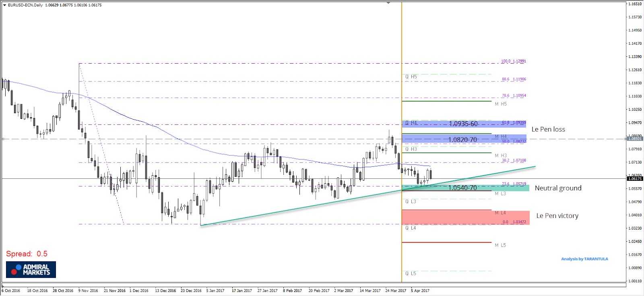Click the Admiral Markets logo
The width and height of the screenshot is (644, 296).
[31, 270]
